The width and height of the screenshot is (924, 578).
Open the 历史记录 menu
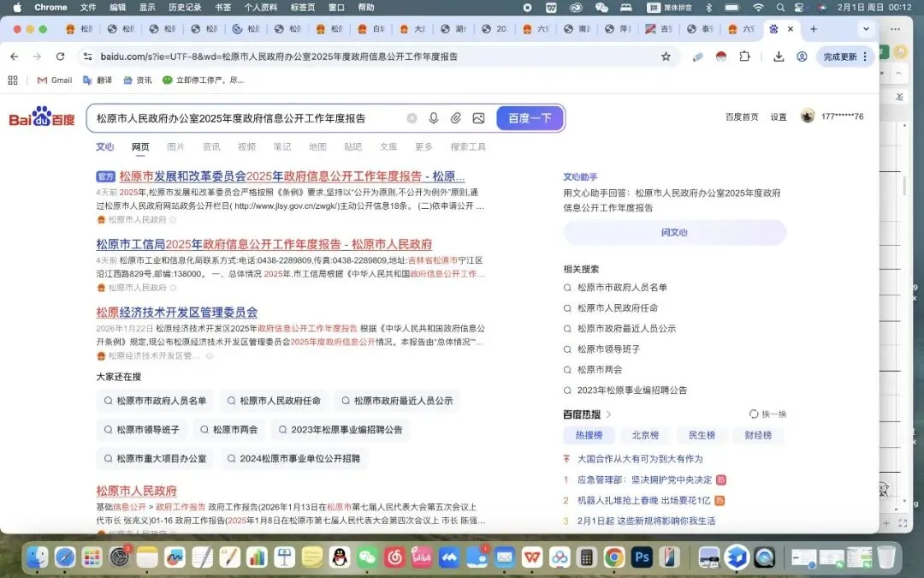(x=185, y=7)
